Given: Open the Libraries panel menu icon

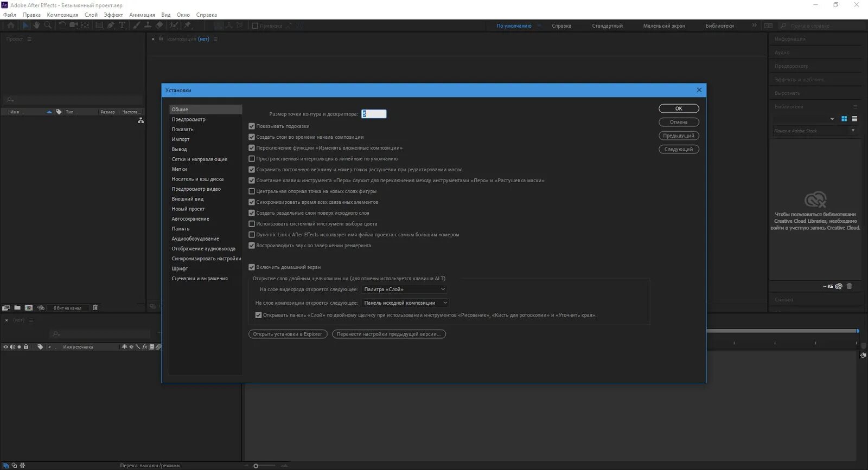Looking at the screenshot, I should 856,107.
